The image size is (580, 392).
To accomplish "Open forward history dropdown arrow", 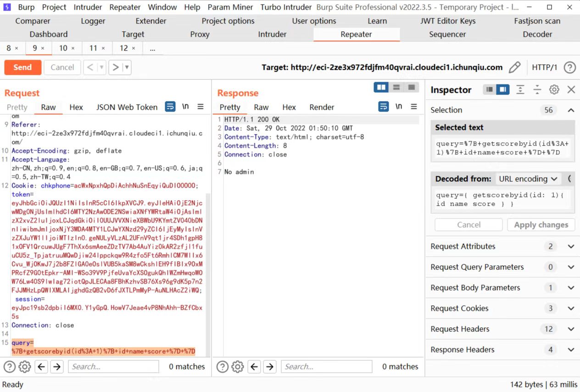I will 127,67.
